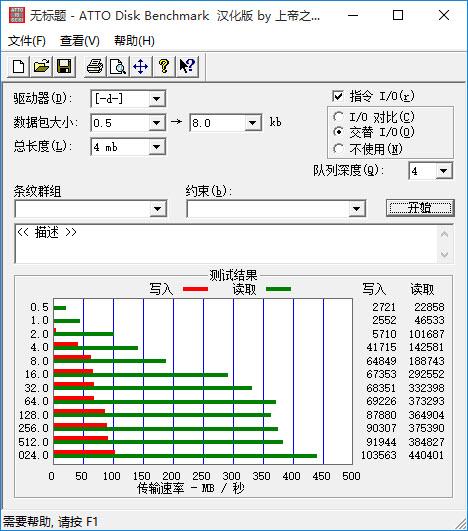Click the Print Preview magnifier icon

tap(118, 66)
